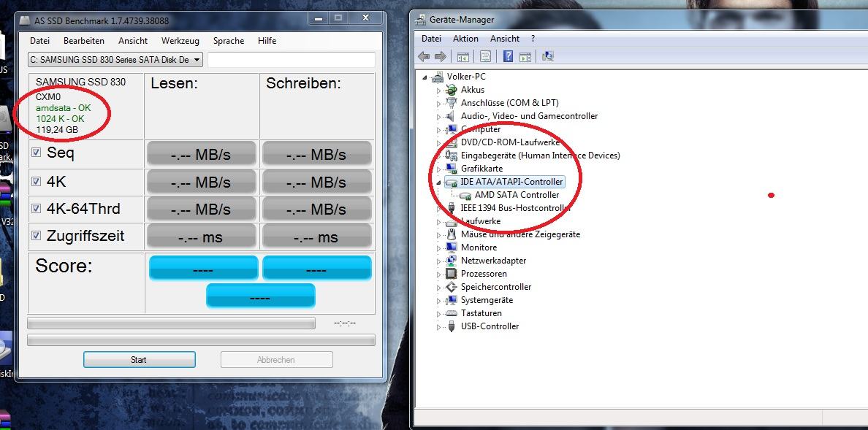The height and width of the screenshot is (430, 868).
Task: Click the read Score blue result box
Action: [x=203, y=269]
